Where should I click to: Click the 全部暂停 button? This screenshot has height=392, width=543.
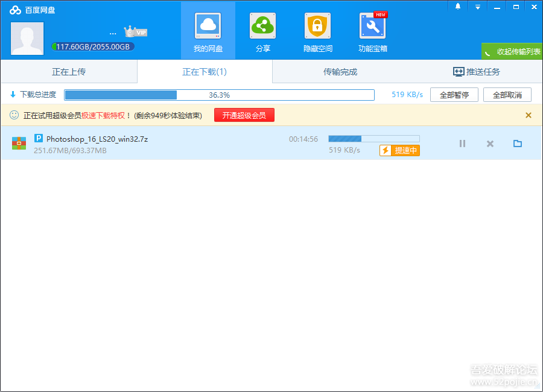click(454, 95)
